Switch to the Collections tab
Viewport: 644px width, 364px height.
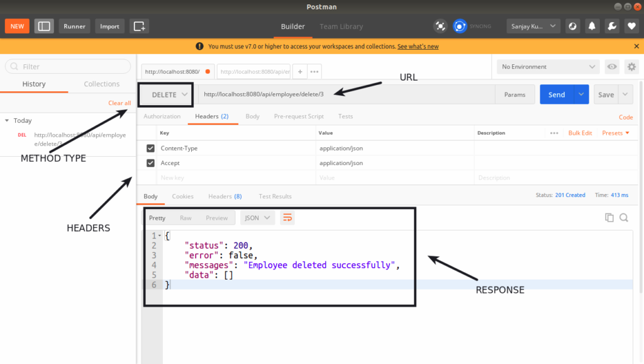[101, 84]
